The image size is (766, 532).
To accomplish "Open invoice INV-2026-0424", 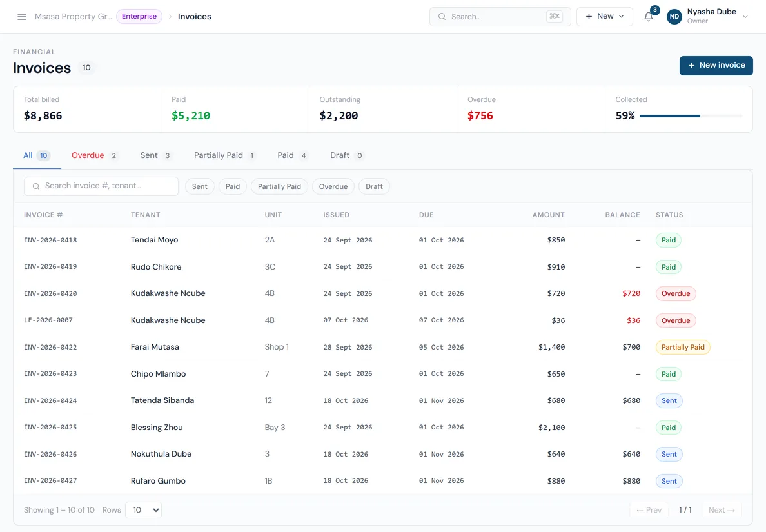I will pyautogui.click(x=50, y=400).
